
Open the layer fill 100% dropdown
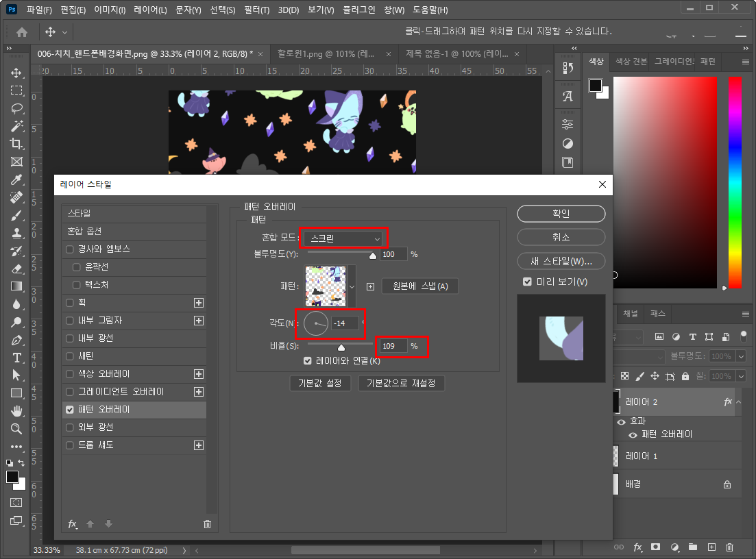[742, 376]
